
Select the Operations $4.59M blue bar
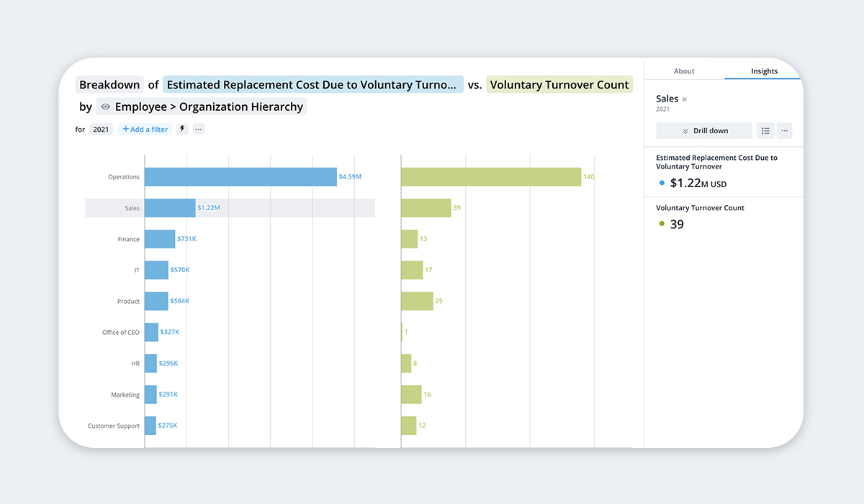[x=240, y=177]
